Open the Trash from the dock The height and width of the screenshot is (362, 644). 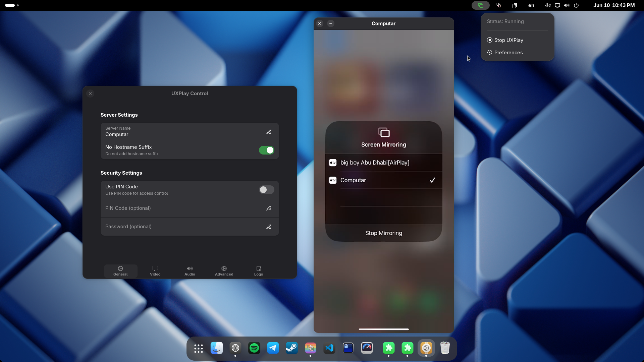coord(445,348)
